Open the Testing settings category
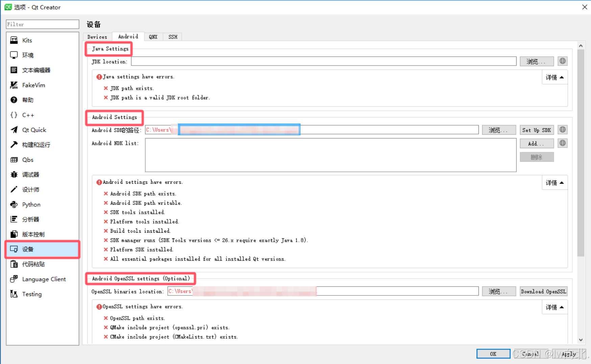 pos(42,294)
